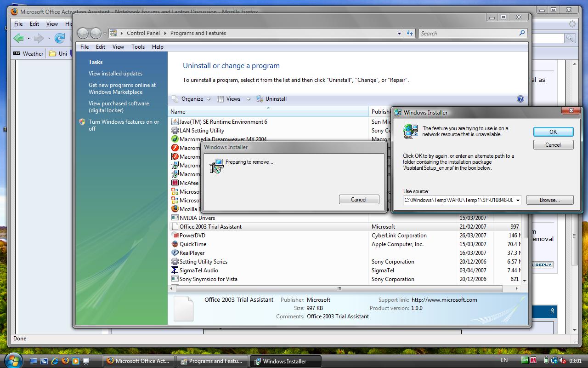Click the Show Desktop quick launch icon
The width and height of the screenshot is (588, 368).
coord(34,361)
